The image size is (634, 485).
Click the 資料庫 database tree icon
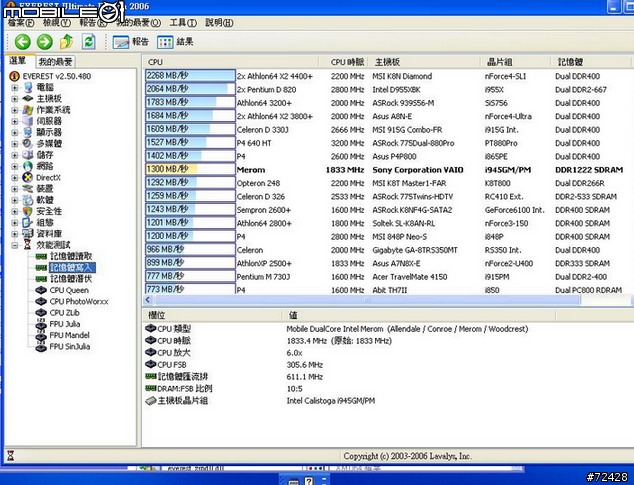[28, 234]
